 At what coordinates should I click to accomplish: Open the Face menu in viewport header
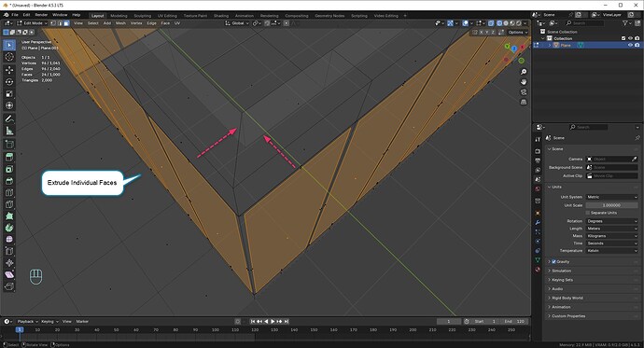(x=165, y=23)
